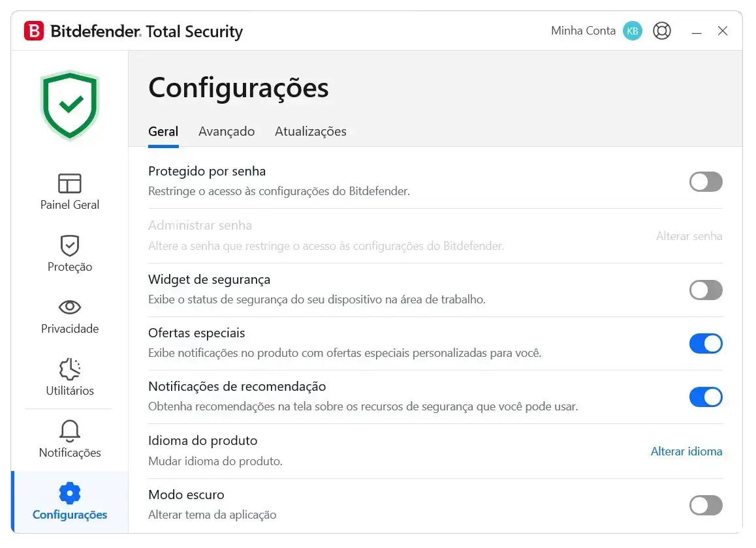Image resolution: width=756 pixels, height=548 pixels.
Task: Open the Utilitários icon in sidebar
Action: (69, 369)
